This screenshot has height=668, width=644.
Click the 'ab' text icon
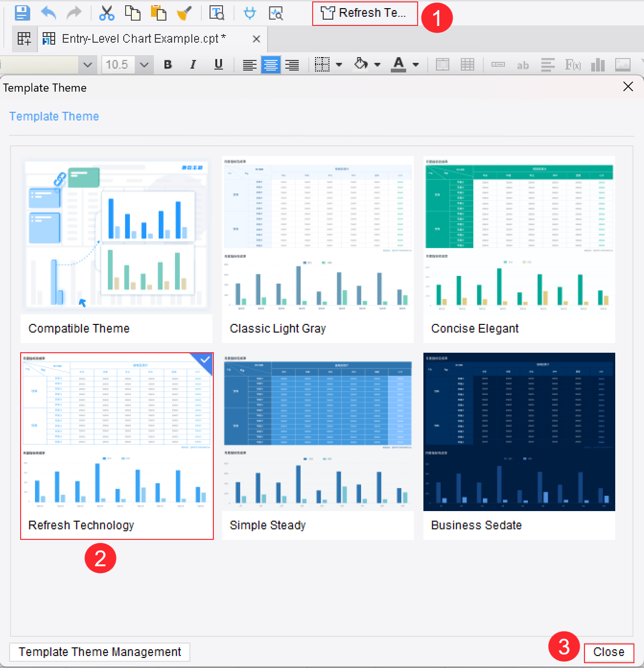click(523, 65)
